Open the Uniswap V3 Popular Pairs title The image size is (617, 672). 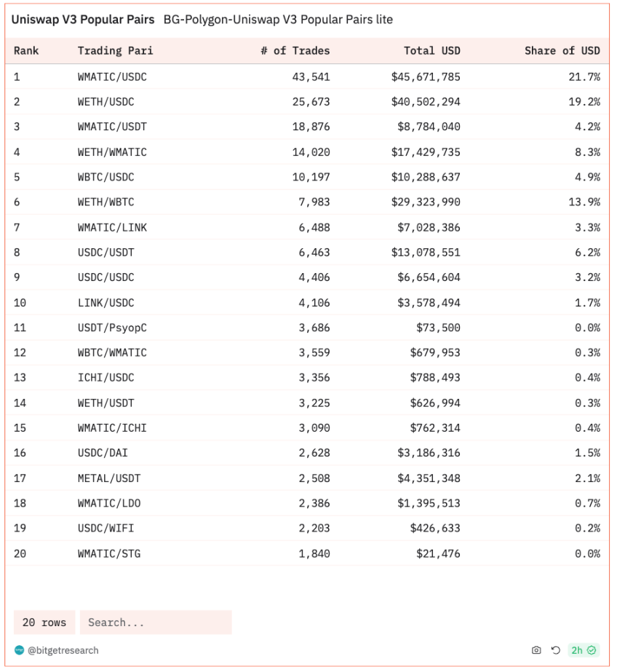[82, 20]
